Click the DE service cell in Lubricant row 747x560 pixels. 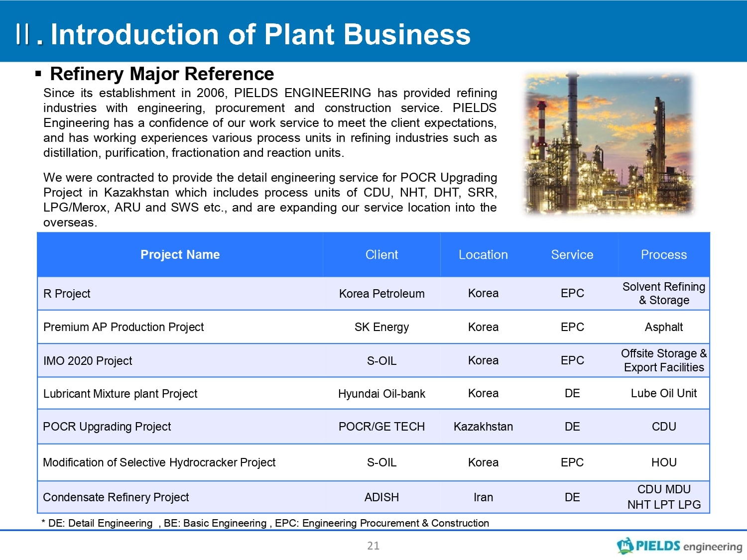(572, 393)
